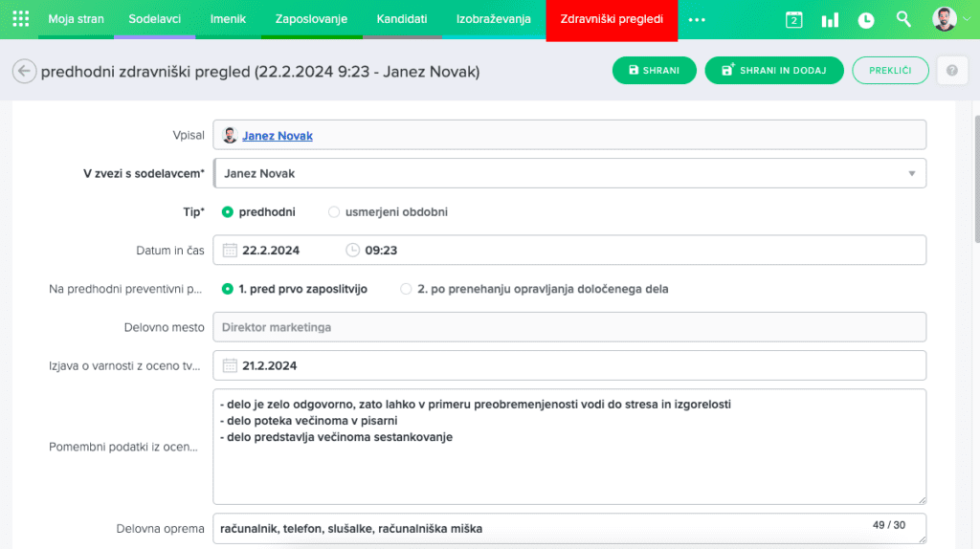The image size is (980, 549).
Task: Expand the 'V zvezi s sodelavcem' dropdown
Action: click(x=910, y=174)
